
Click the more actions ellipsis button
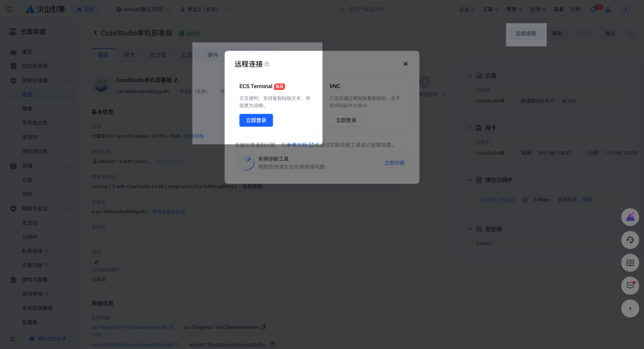630,33
